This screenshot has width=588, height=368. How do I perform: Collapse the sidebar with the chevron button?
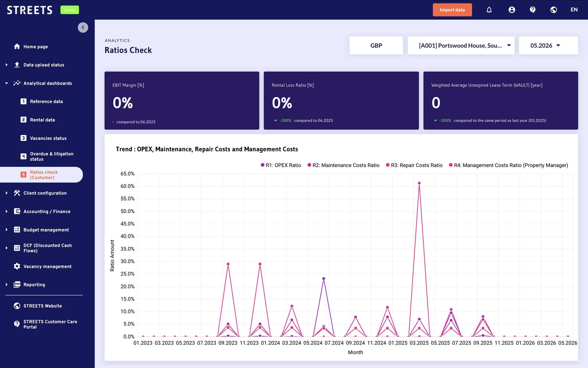(x=83, y=27)
